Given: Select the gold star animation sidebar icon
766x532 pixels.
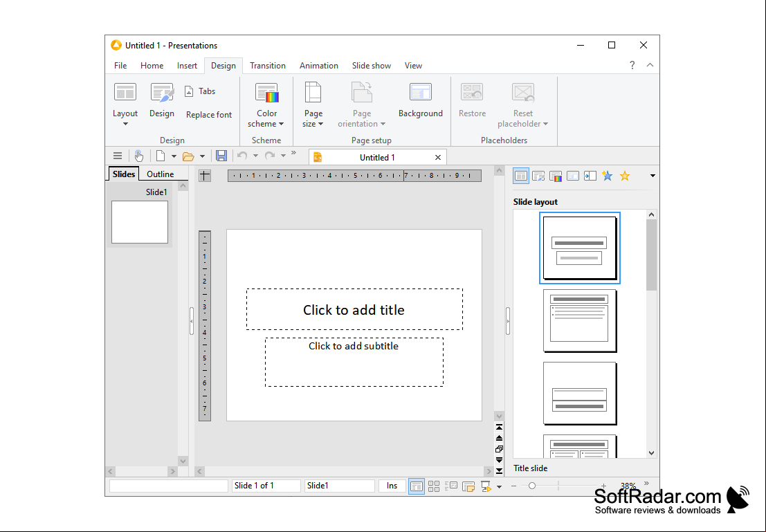Looking at the screenshot, I should pos(625,176).
